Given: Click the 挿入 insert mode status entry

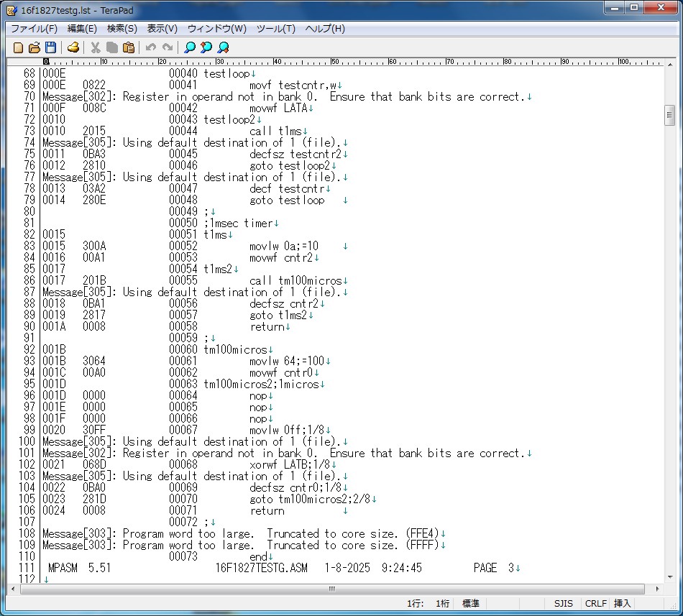Looking at the screenshot, I should (x=622, y=603).
